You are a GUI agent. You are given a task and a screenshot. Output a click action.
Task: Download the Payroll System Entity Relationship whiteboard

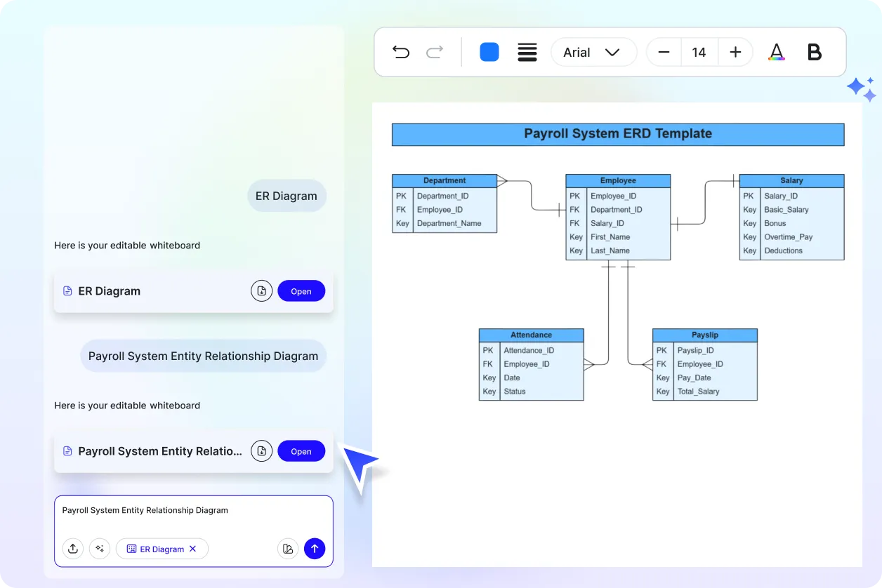(x=262, y=451)
